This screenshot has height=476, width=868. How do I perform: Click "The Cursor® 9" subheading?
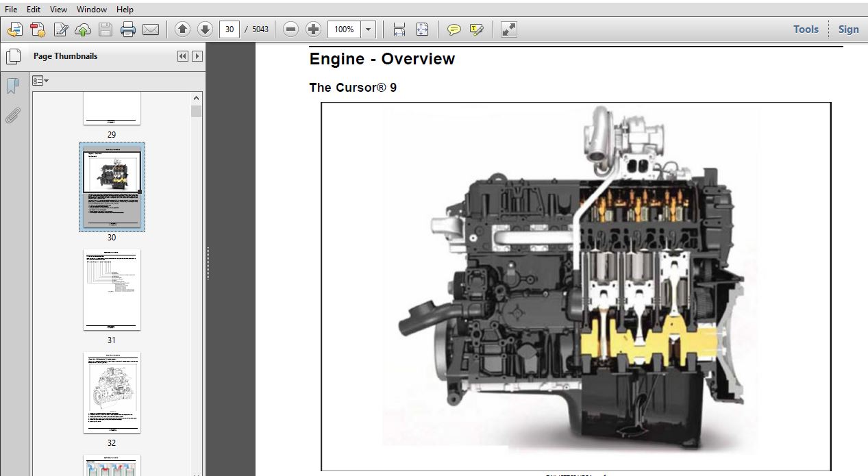tap(353, 88)
